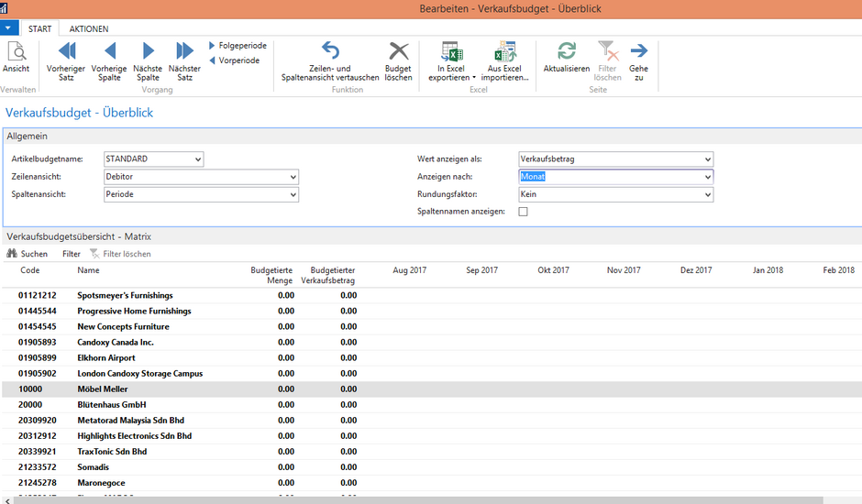862x504 pixels.
Task: Open Zeilenansicht Debitor dropdown
Action: tap(293, 177)
